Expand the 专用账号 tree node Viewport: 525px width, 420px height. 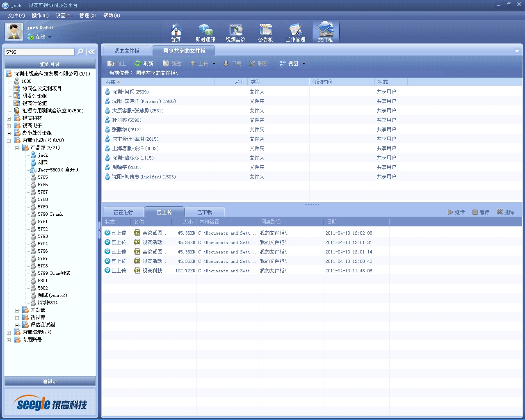(x=9, y=340)
